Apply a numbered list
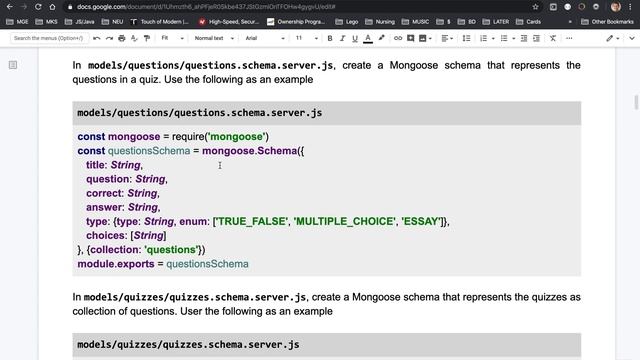This screenshot has height=360, width=640. (x=483, y=38)
